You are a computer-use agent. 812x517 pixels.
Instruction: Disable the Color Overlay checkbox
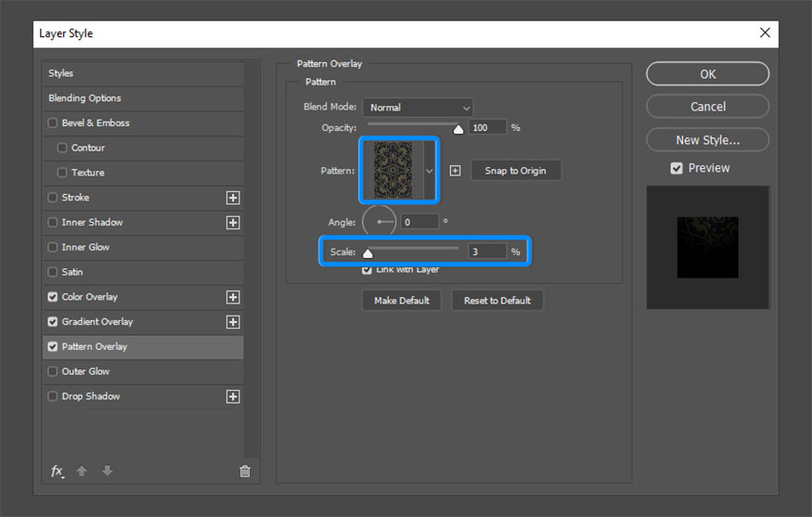pos(52,297)
